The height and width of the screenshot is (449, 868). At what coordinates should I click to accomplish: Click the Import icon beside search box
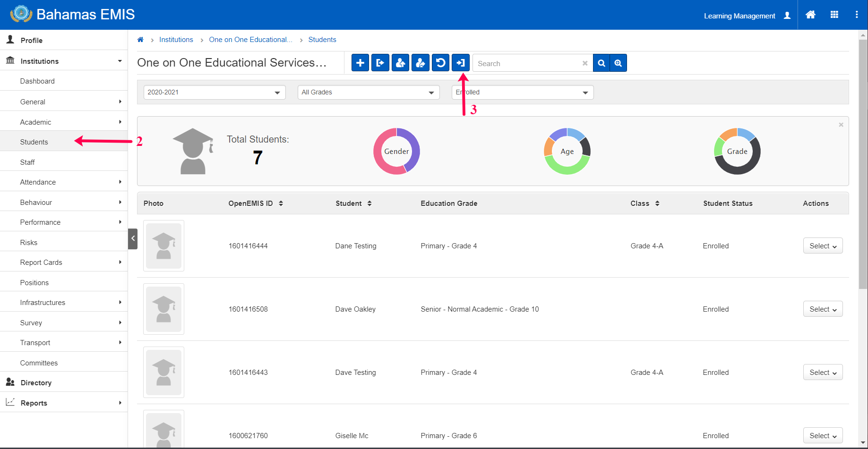click(461, 63)
